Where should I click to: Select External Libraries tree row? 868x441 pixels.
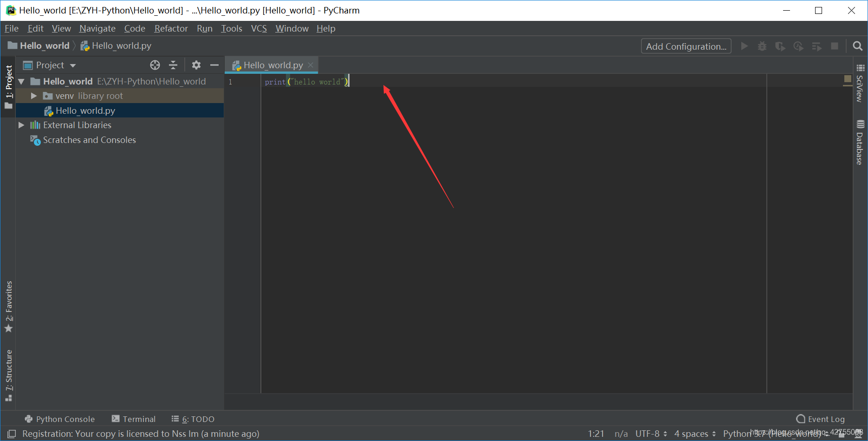coord(120,125)
